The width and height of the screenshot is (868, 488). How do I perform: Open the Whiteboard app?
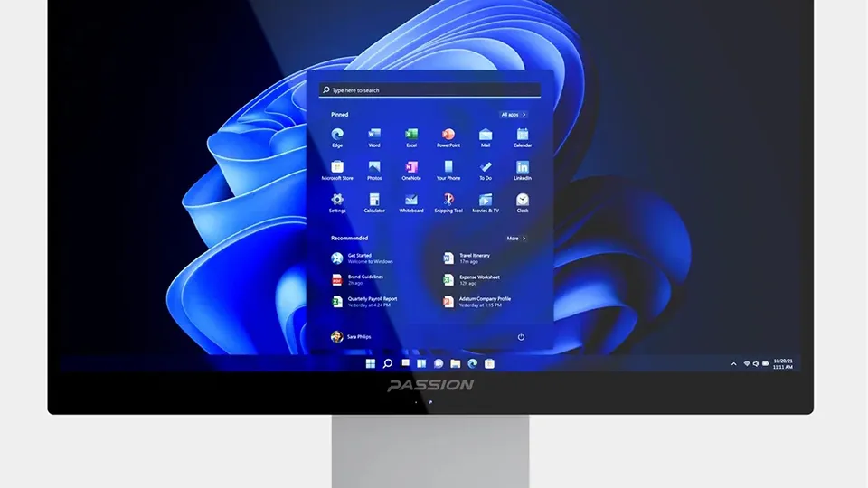411,202
